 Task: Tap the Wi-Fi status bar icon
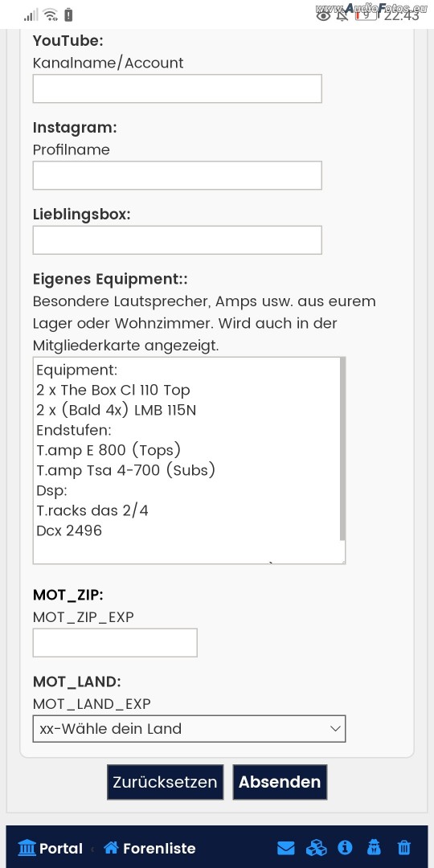click(x=51, y=15)
